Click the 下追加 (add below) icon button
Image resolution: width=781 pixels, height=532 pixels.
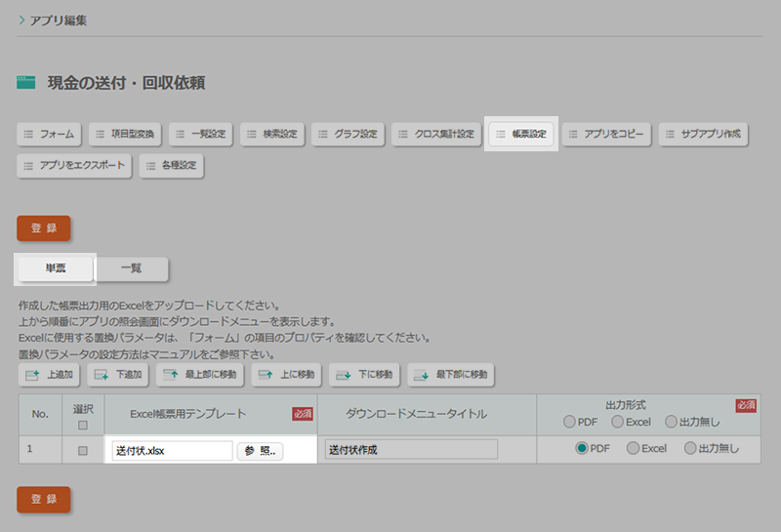tap(117, 374)
